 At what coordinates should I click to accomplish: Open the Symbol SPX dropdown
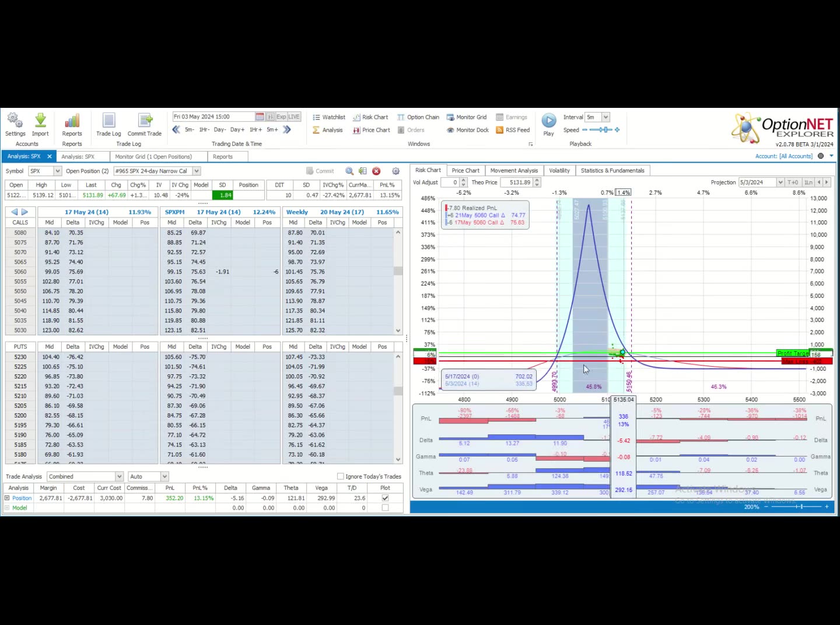pos(57,171)
